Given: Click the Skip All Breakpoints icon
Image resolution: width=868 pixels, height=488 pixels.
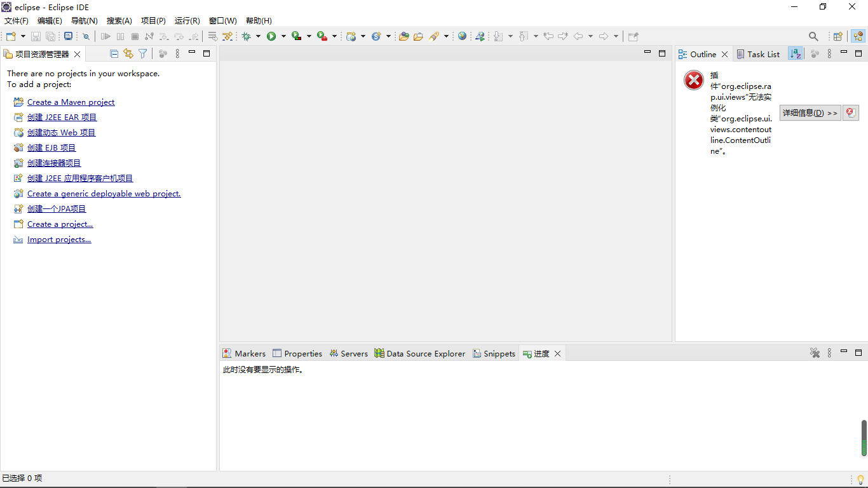Looking at the screenshot, I should point(86,36).
